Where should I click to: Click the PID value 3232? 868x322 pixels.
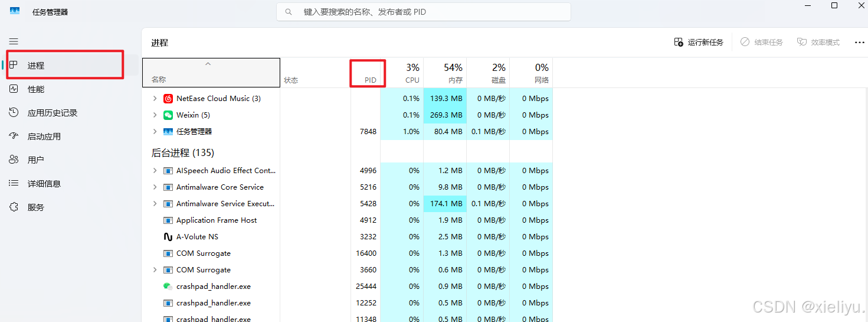(x=368, y=237)
